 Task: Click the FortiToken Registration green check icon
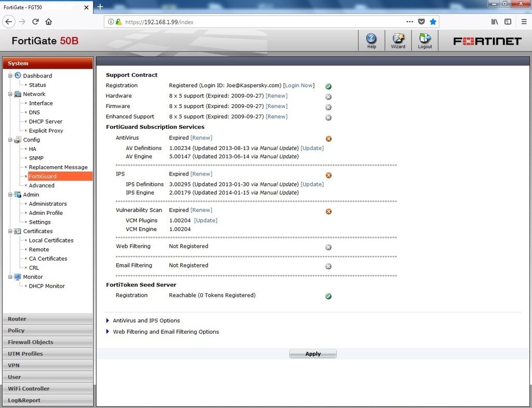coord(328,296)
